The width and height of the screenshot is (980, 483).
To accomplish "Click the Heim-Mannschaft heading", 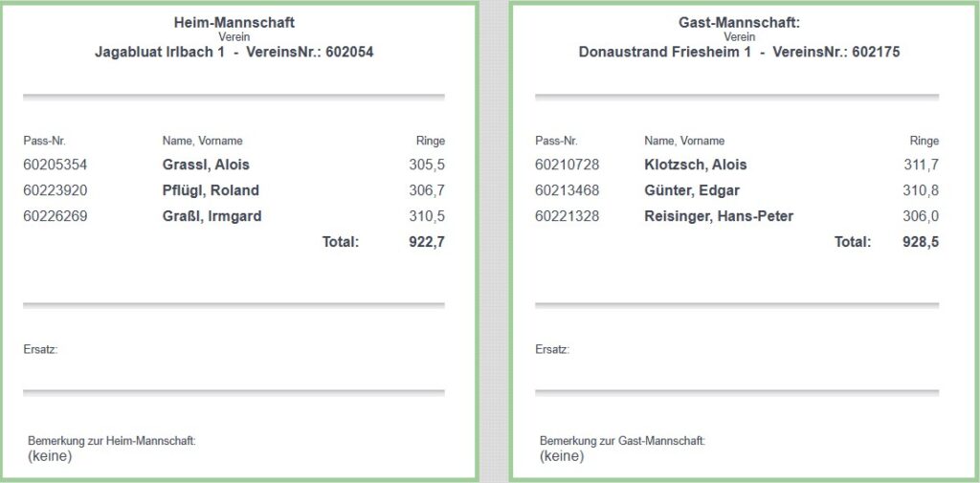I will point(234,22).
